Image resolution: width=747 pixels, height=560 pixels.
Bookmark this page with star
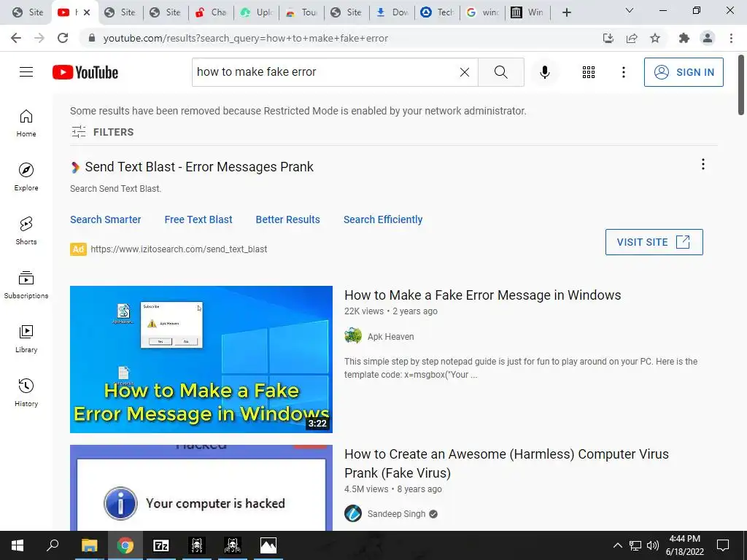pyautogui.click(x=655, y=38)
